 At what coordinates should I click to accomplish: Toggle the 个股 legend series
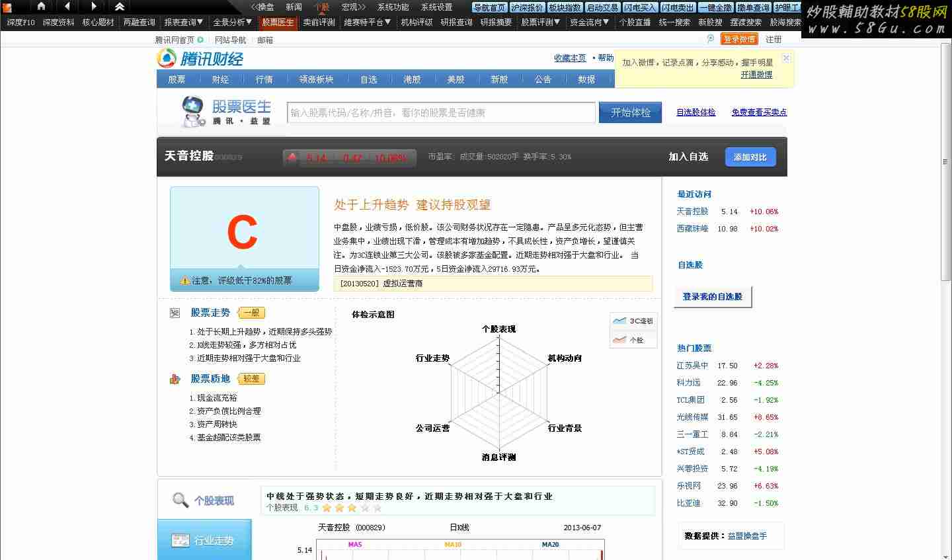628,340
